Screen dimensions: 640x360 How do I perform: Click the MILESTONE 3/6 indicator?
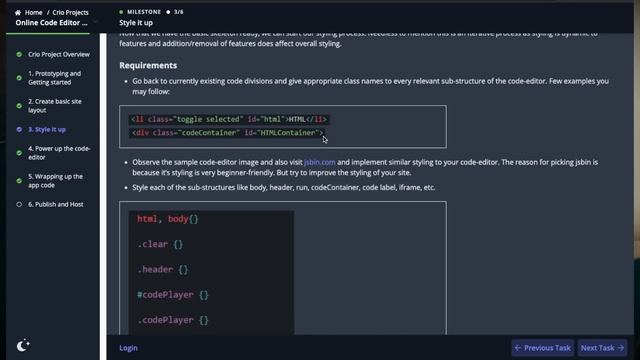click(x=151, y=12)
